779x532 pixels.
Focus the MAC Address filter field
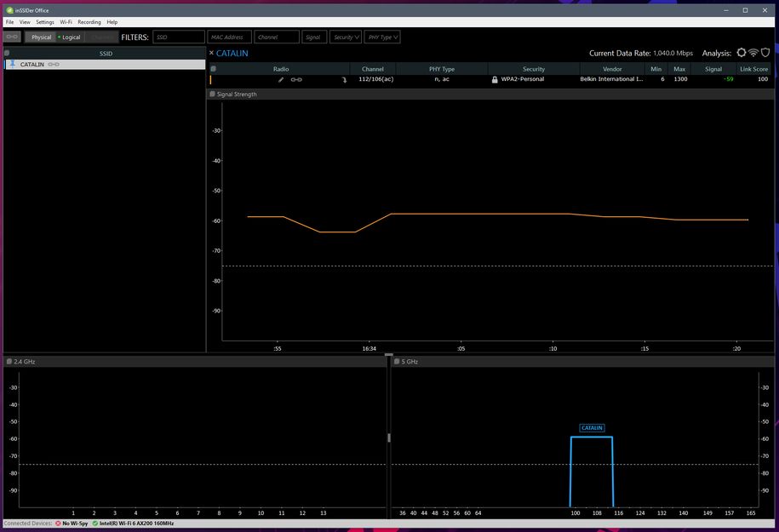click(x=229, y=37)
